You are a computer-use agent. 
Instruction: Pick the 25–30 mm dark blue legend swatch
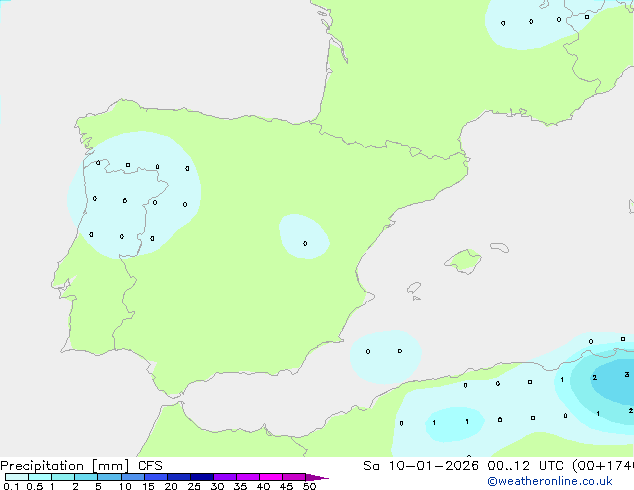tap(202, 477)
